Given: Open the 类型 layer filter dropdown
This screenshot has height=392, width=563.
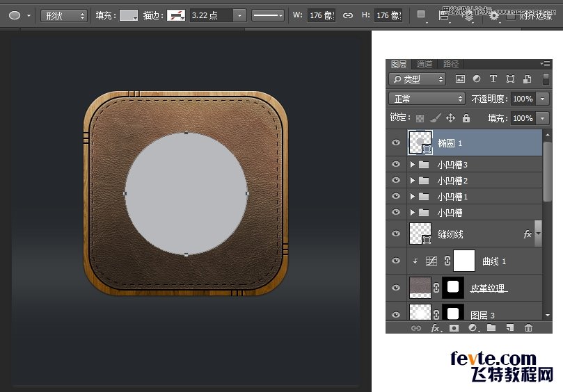Looking at the screenshot, I should 418,79.
